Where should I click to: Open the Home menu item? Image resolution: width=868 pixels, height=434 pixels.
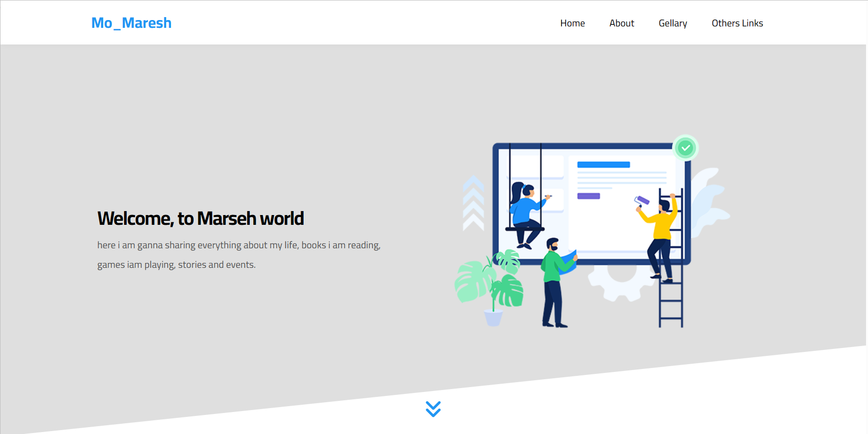(572, 23)
